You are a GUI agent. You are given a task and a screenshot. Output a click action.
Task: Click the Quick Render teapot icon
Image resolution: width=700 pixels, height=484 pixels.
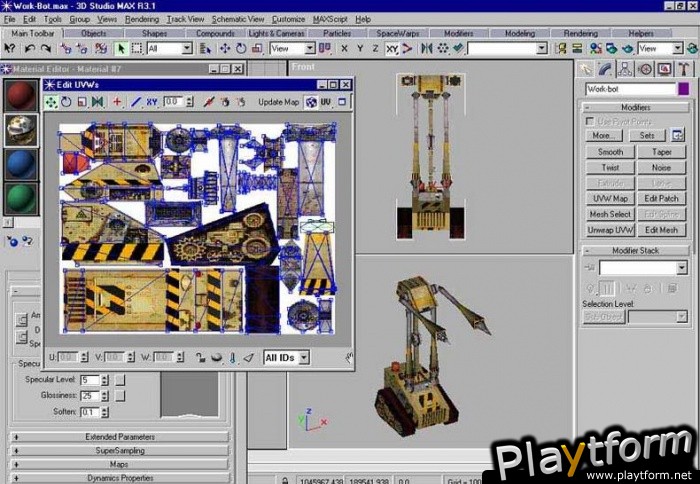(x=627, y=48)
